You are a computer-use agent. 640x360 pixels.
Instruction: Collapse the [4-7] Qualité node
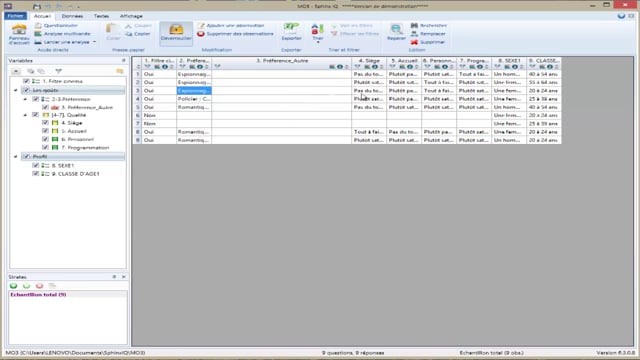click(x=25, y=115)
